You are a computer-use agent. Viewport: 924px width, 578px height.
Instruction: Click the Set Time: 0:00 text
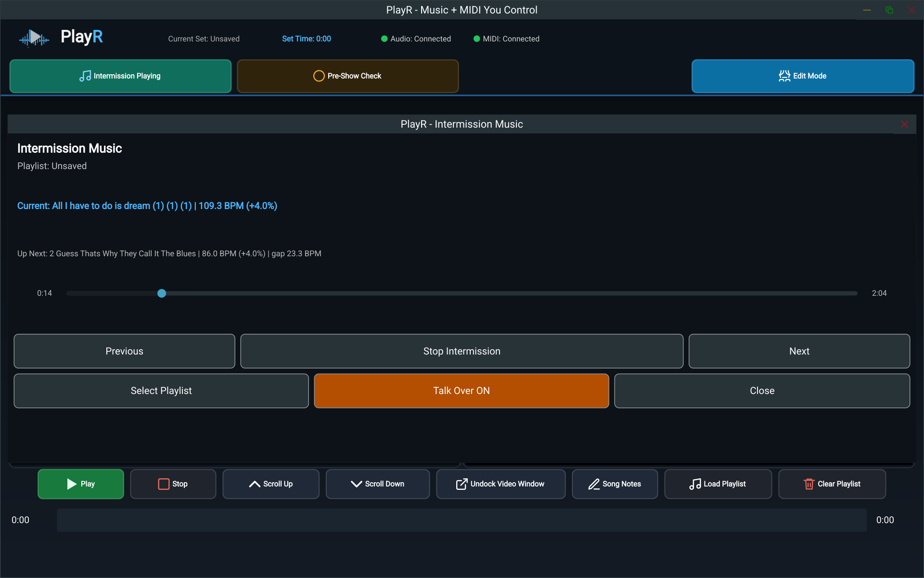(x=307, y=39)
